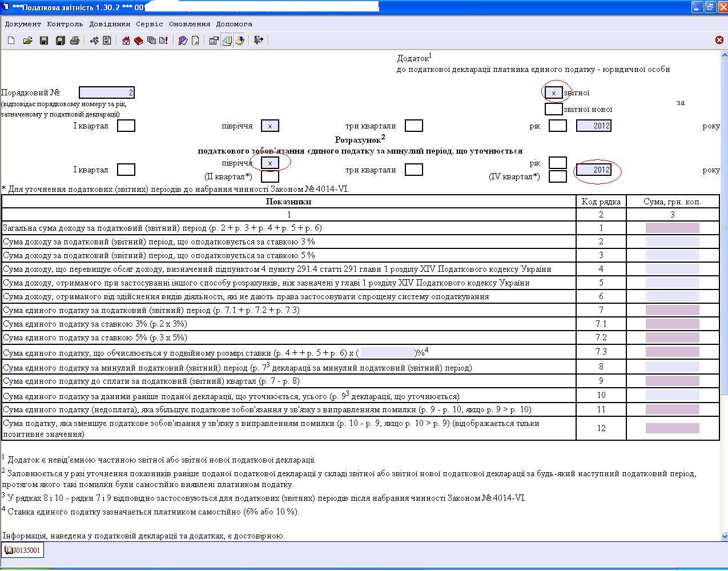
Task: Save the document using the single floppy icon
Action: 44,41
